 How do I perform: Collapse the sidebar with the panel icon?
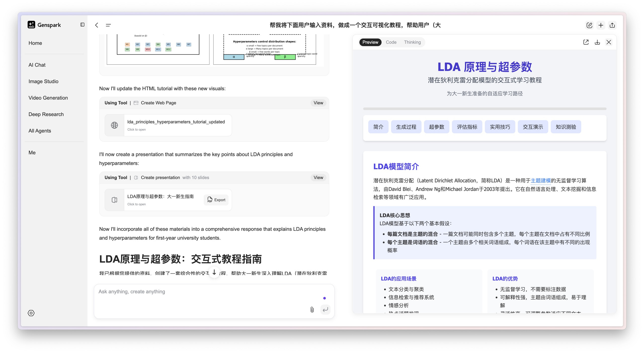click(x=82, y=25)
